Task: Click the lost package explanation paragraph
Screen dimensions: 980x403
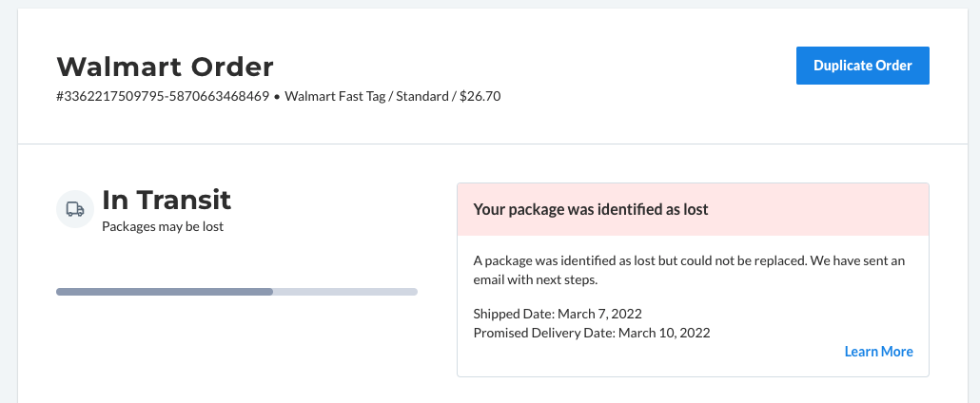Action: [689, 271]
